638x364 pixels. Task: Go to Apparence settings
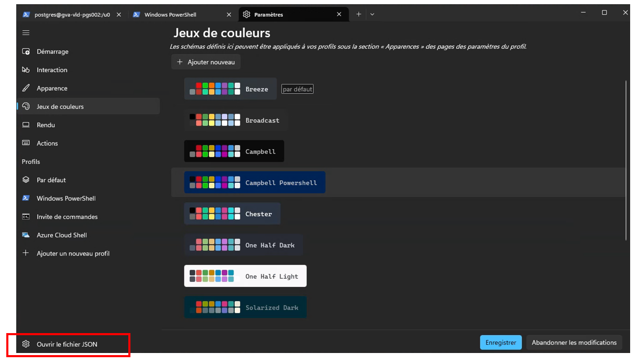pos(52,89)
